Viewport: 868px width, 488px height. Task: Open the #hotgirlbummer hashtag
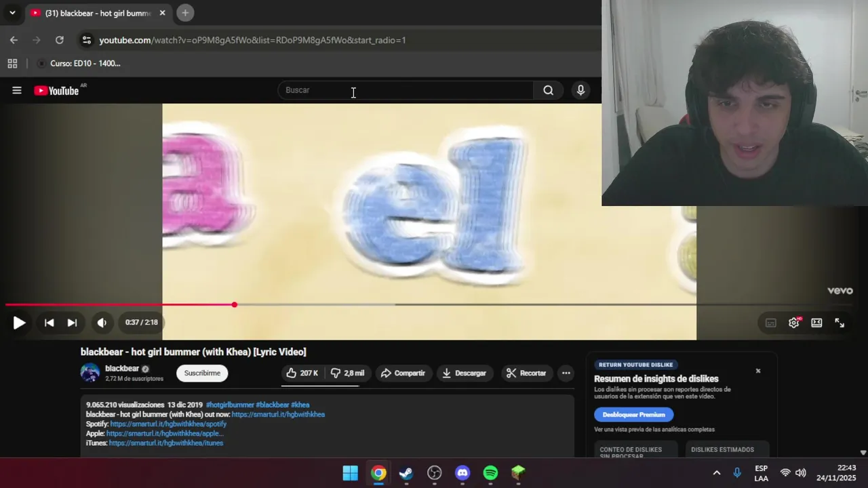(x=230, y=405)
